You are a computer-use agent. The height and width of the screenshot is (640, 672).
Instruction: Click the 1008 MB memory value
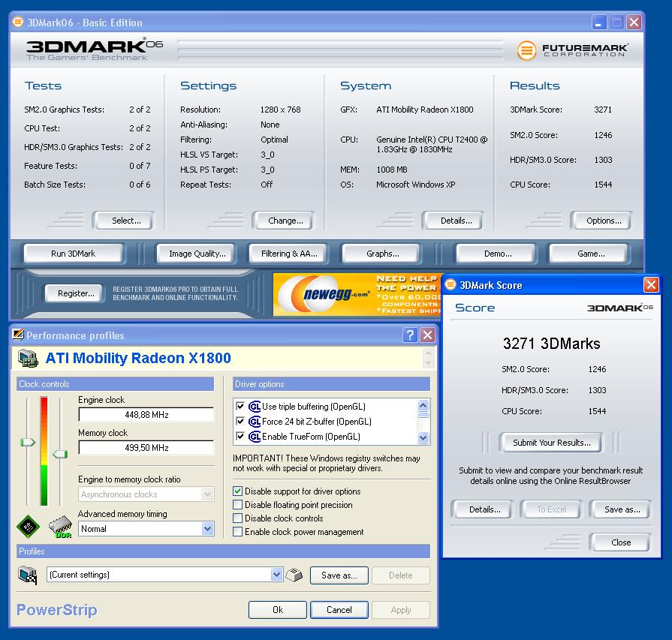click(x=392, y=170)
